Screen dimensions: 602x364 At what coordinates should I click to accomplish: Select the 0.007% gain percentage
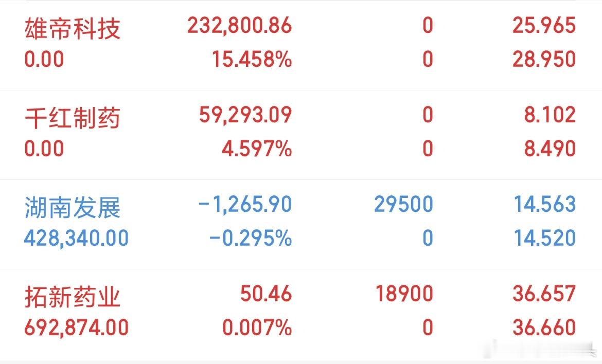point(257,327)
